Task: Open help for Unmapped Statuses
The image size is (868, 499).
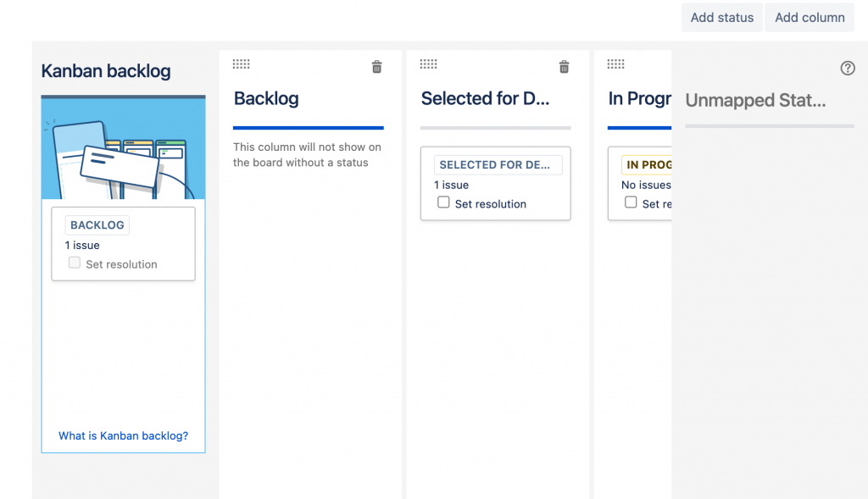Action: tap(848, 69)
